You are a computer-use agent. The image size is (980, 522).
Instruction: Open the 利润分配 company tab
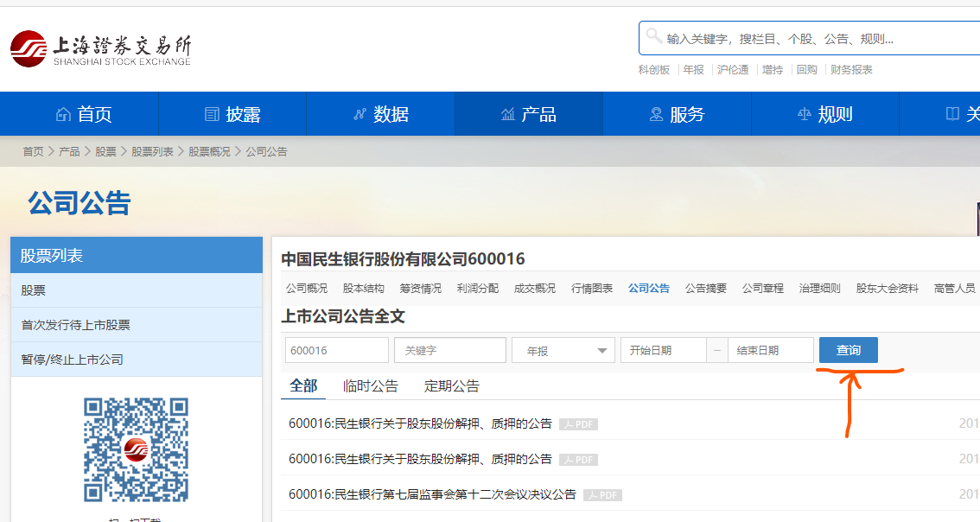(x=478, y=288)
